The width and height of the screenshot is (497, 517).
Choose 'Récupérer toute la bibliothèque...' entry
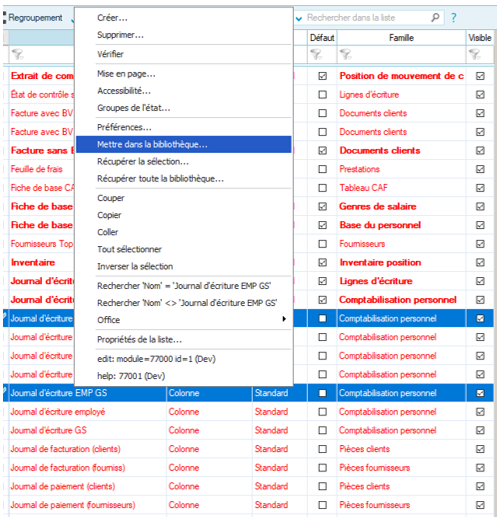click(x=184, y=179)
